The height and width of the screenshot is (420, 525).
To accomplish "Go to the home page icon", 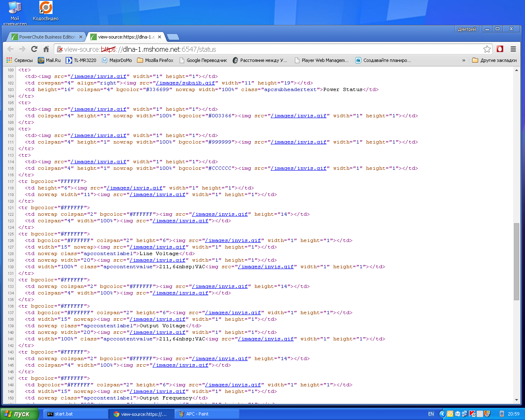I will click(46, 49).
